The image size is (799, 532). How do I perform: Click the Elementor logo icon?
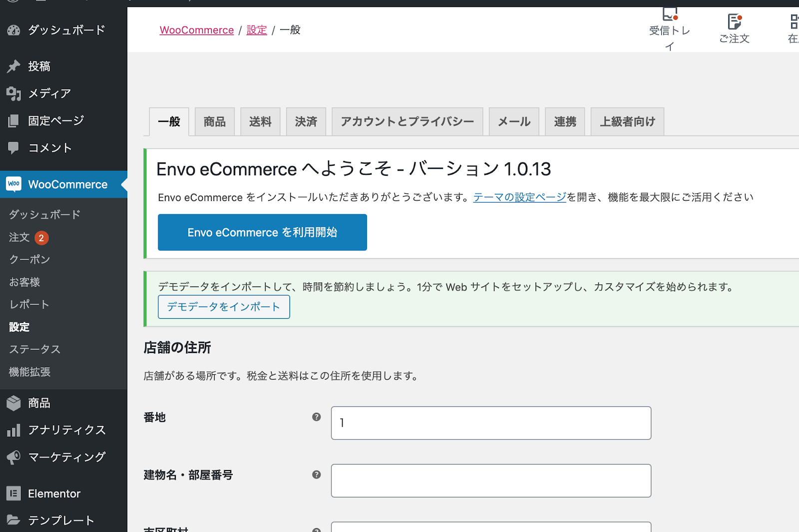pyautogui.click(x=13, y=494)
